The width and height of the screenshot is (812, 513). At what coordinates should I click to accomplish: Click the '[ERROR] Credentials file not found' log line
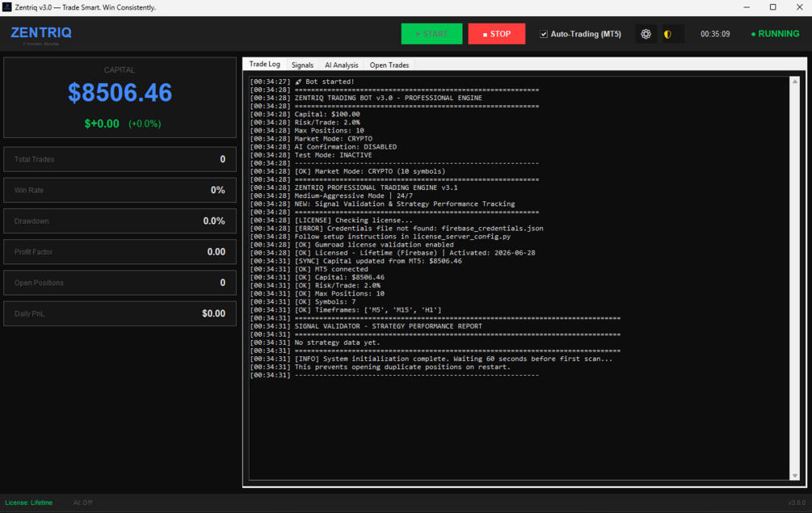pos(397,229)
